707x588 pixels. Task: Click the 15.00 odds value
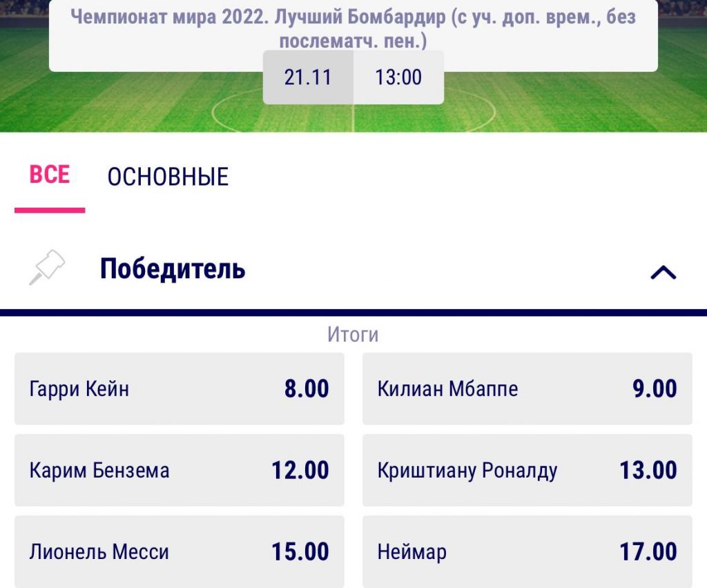point(300,552)
